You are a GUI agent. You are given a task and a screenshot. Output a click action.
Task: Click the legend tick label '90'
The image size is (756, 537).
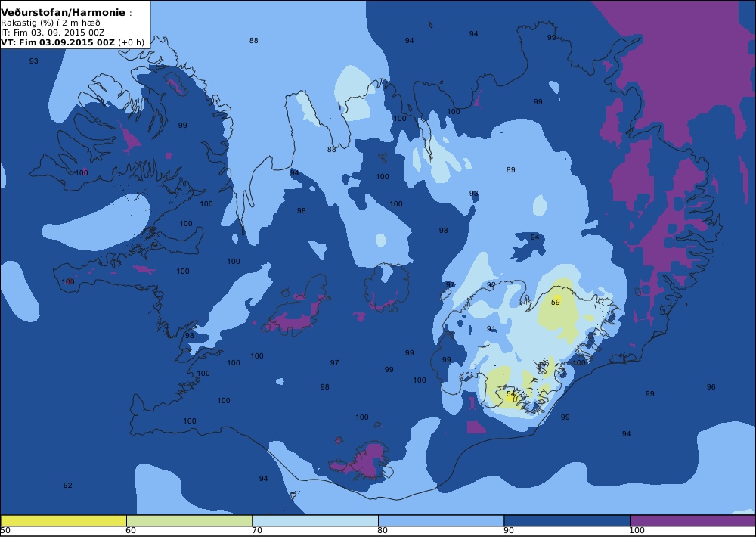(509, 531)
